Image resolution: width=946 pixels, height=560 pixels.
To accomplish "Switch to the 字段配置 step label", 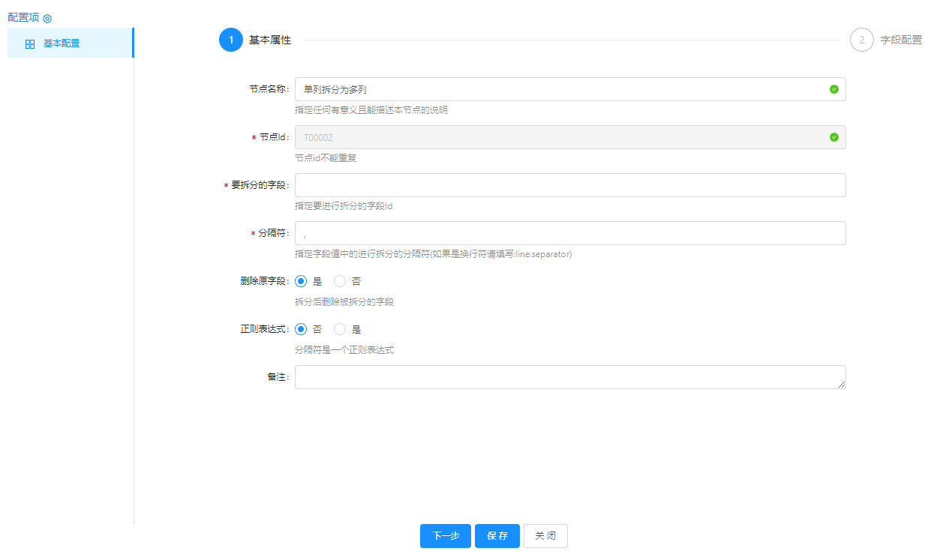I will (901, 40).
